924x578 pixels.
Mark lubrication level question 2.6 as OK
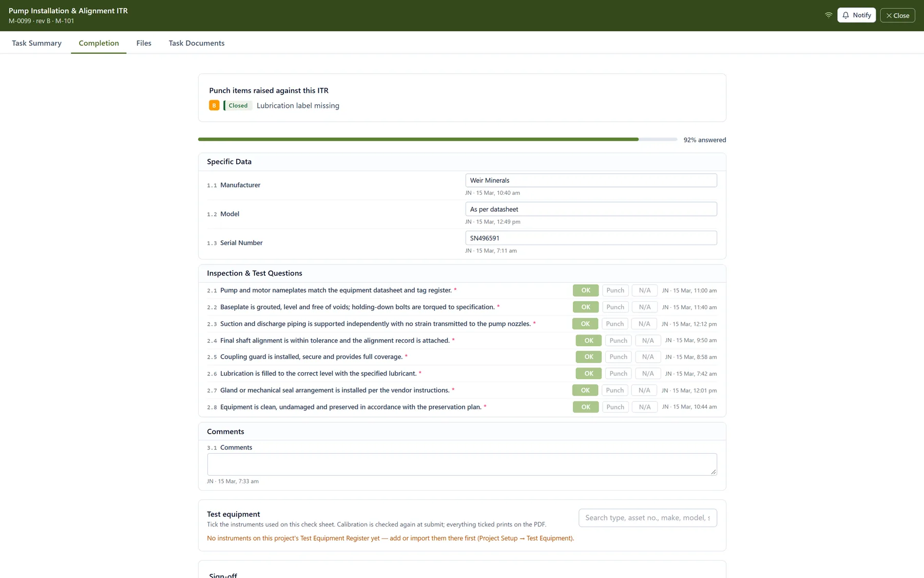point(589,374)
